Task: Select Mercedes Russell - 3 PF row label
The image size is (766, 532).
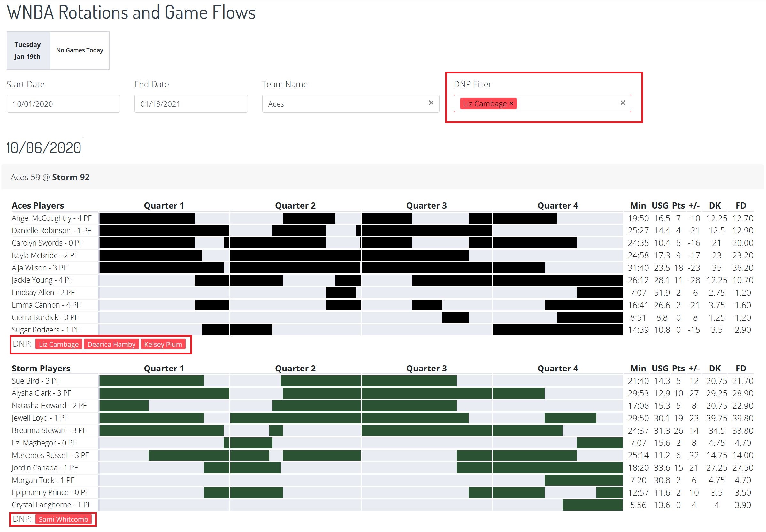Action: point(50,455)
